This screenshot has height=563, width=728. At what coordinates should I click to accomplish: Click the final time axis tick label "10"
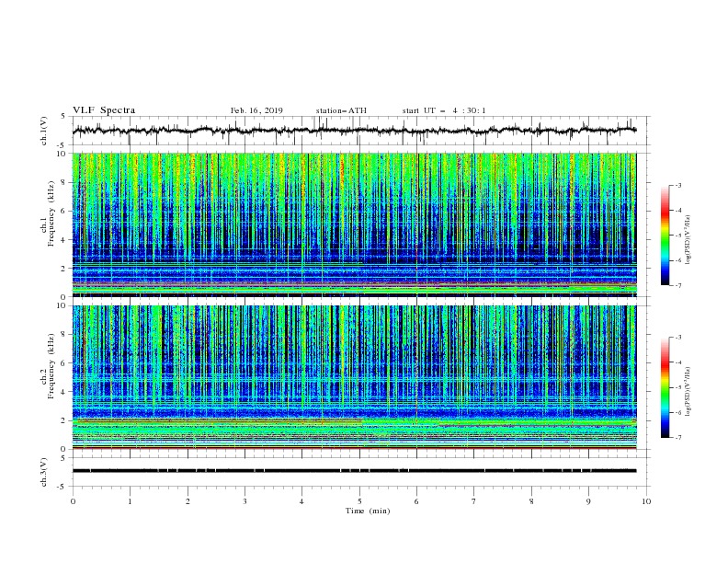coord(646,501)
